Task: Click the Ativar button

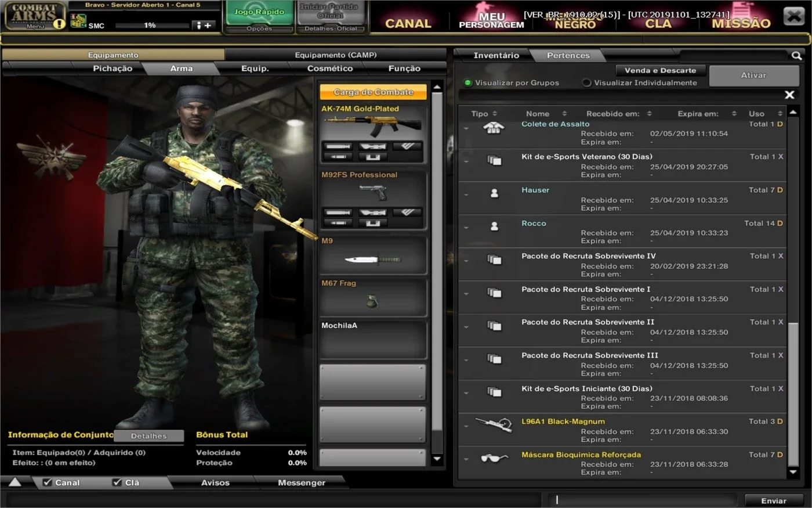Action: point(753,75)
